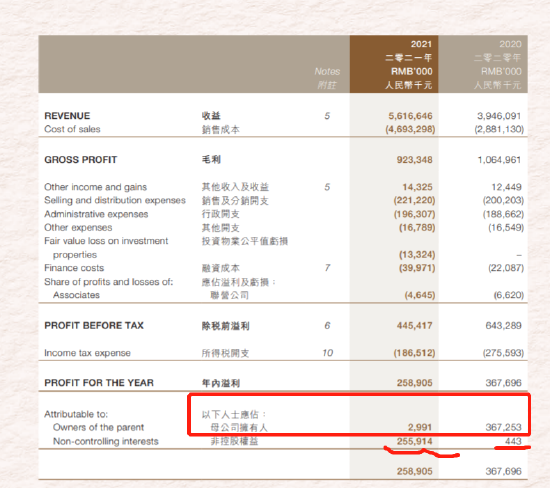The image size is (550, 488).
Task: Select the 2020 pre-tax profit 643,289
Action: (503, 326)
